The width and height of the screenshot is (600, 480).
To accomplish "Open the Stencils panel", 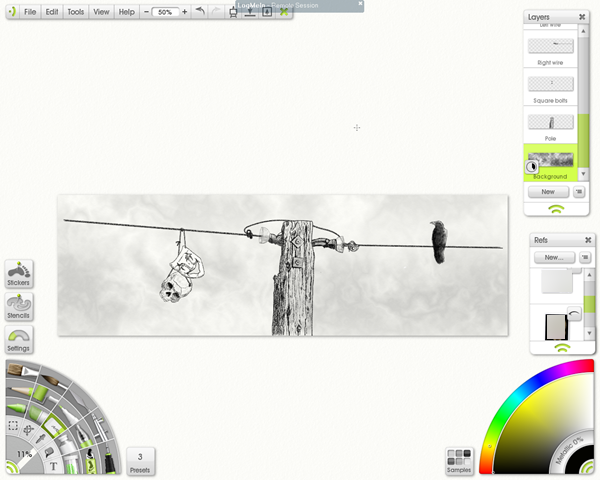I will click(19, 307).
